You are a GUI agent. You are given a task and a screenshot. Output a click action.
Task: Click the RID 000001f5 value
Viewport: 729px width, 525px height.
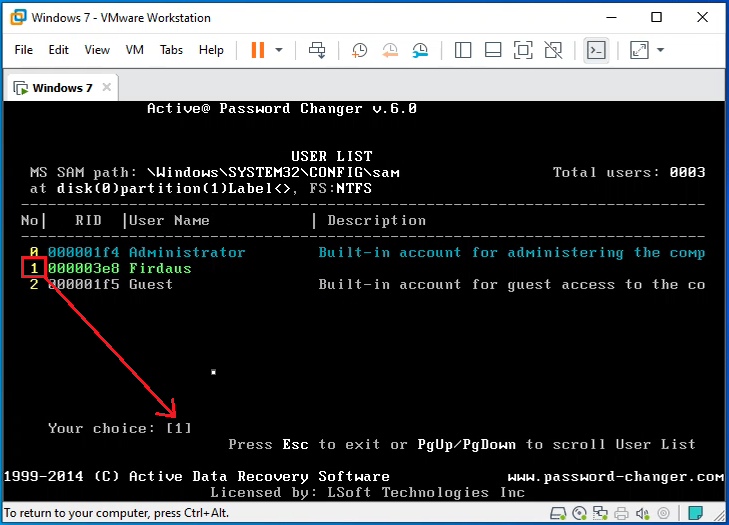(x=84, y=284)
